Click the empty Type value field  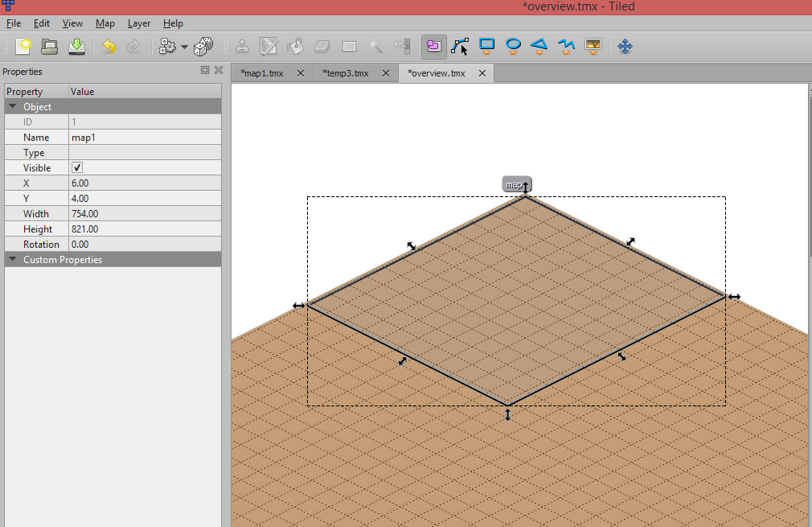click(145, 152)
